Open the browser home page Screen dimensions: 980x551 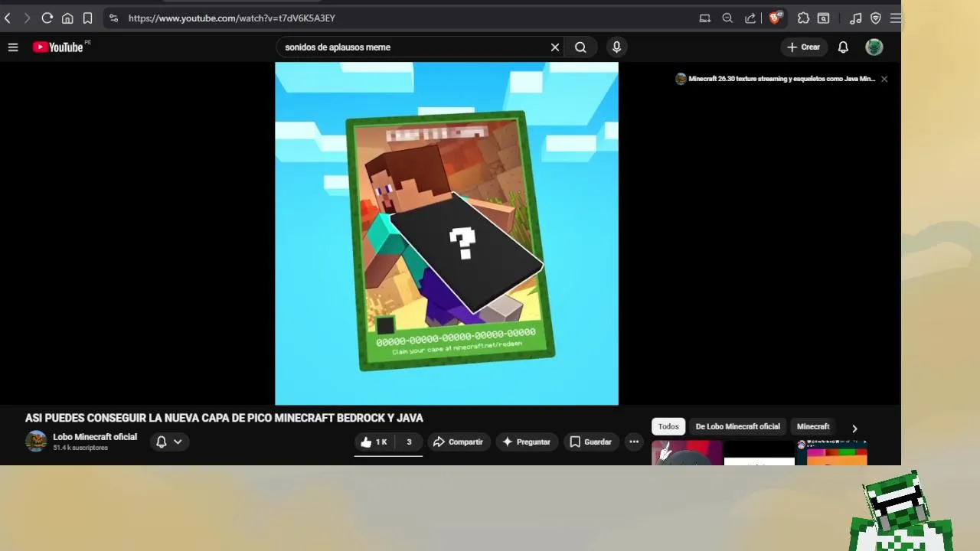coord(67,18)
